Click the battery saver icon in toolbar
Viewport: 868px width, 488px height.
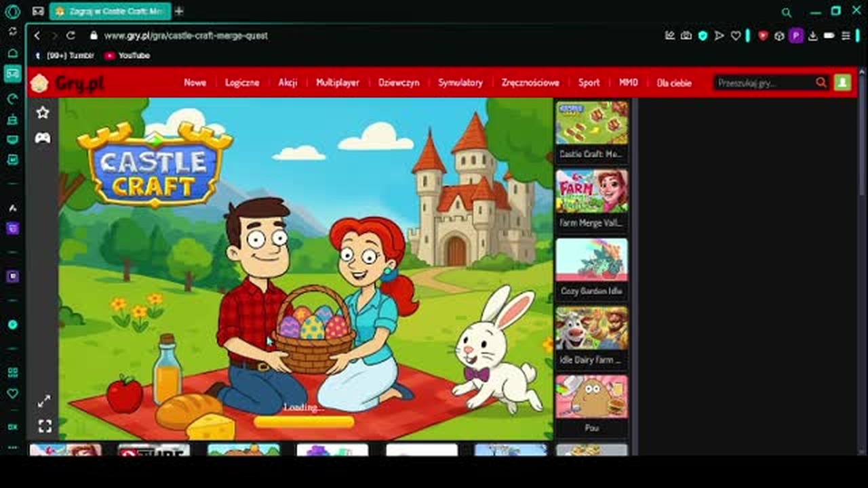(x=829, y=36)
